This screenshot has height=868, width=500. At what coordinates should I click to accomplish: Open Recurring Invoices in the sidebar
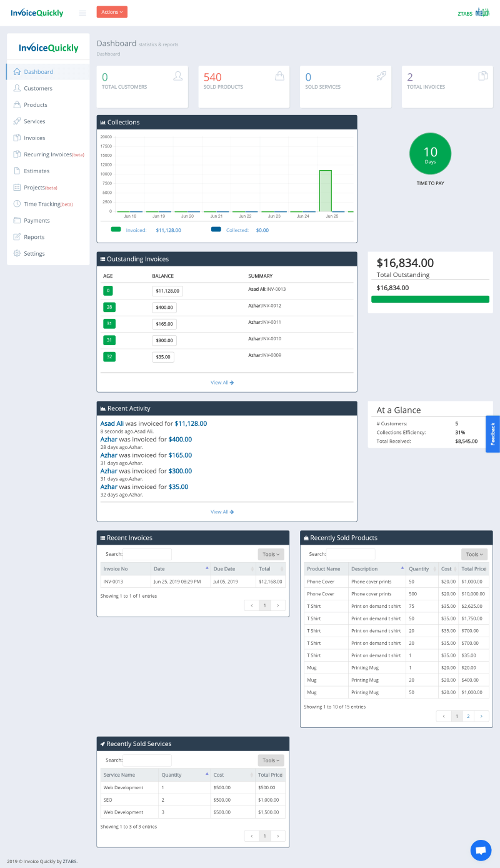pos(48,154)
